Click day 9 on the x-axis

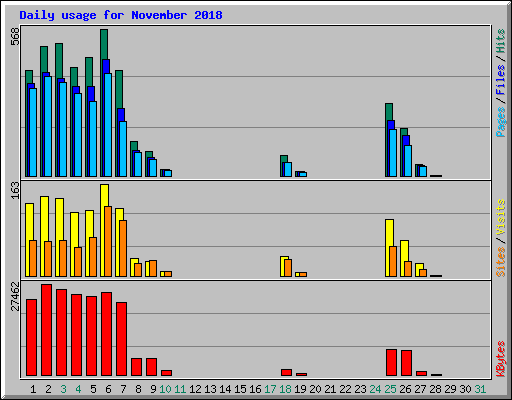coord(153,389)
